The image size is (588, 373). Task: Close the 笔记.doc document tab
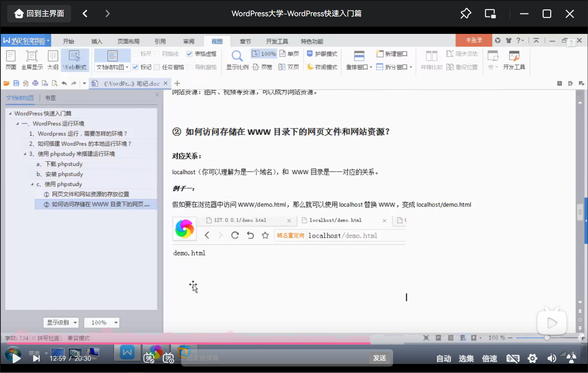165,83
